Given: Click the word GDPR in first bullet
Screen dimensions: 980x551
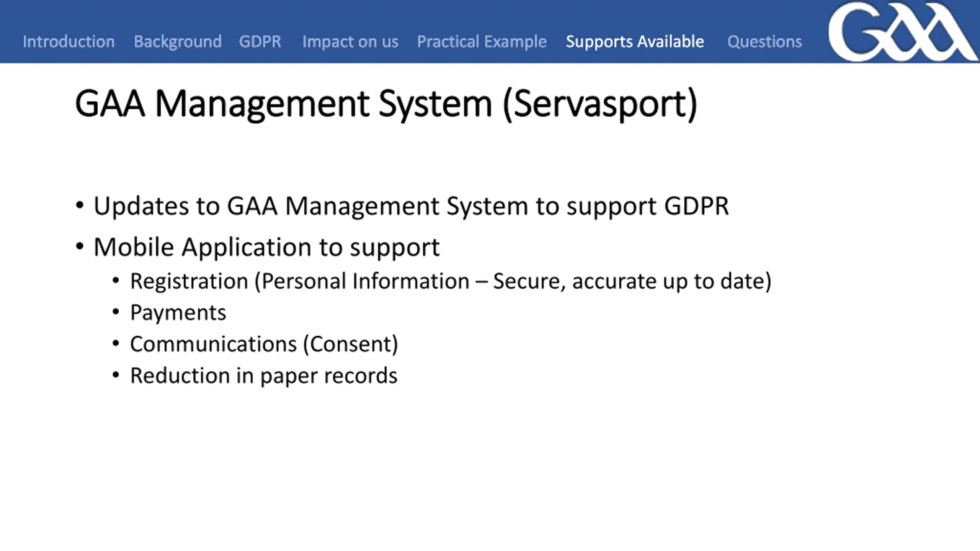Looking at the screenshot, I should click(696, 206).
